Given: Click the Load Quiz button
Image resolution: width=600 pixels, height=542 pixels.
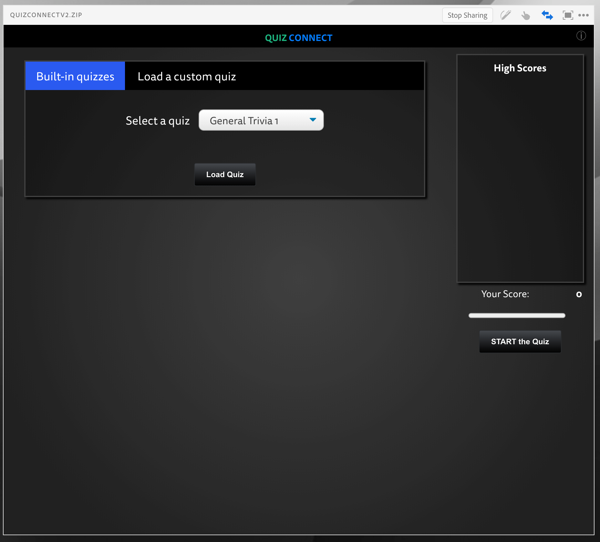Looking at the screenshot, I should pos(225,174).
